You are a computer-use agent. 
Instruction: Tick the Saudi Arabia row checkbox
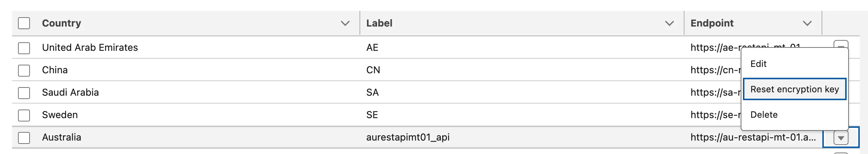tap(24, 93)
